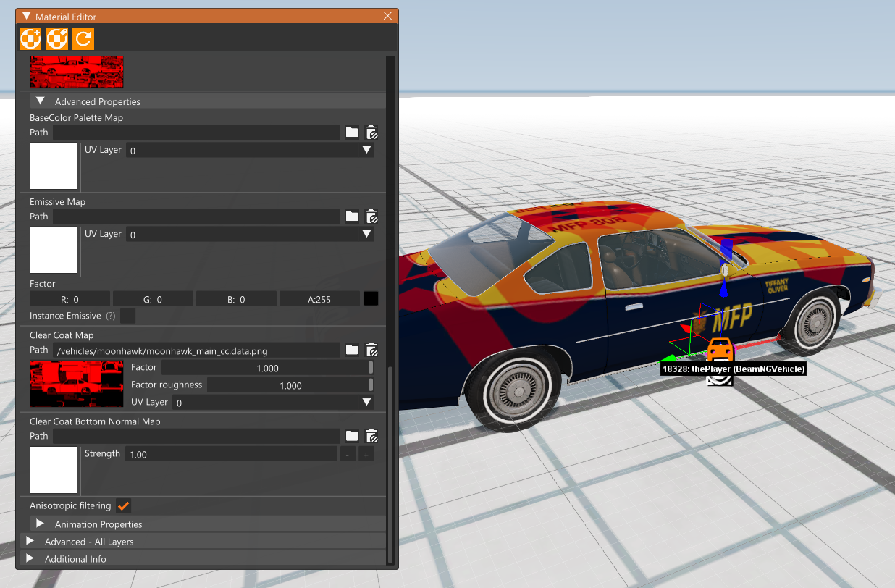Click the white Emissive Map thumbnail
The height and width of the screenshot is (588, 895).
[54, 250]
